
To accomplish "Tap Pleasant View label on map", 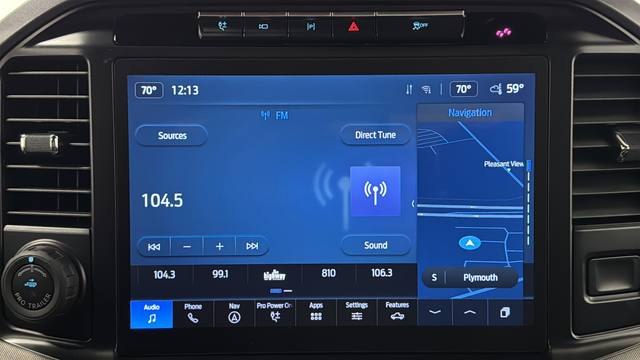I will (x=504, y=164).
